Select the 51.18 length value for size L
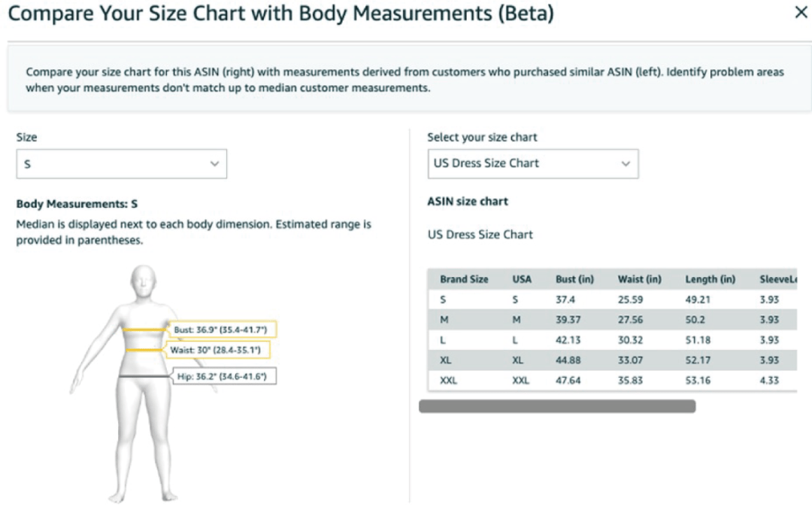812x508 pixels. coord(699,340)
